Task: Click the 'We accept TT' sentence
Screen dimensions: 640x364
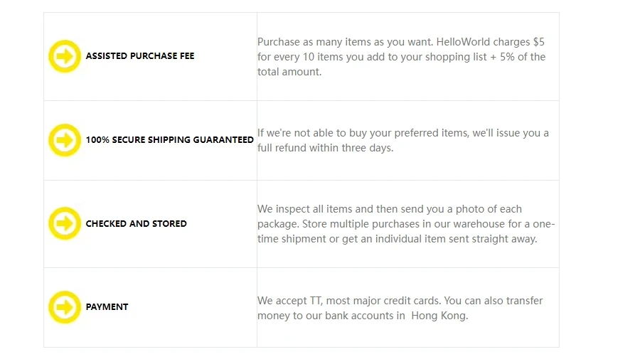Action: pyautogui.click(x=292, y=301)
